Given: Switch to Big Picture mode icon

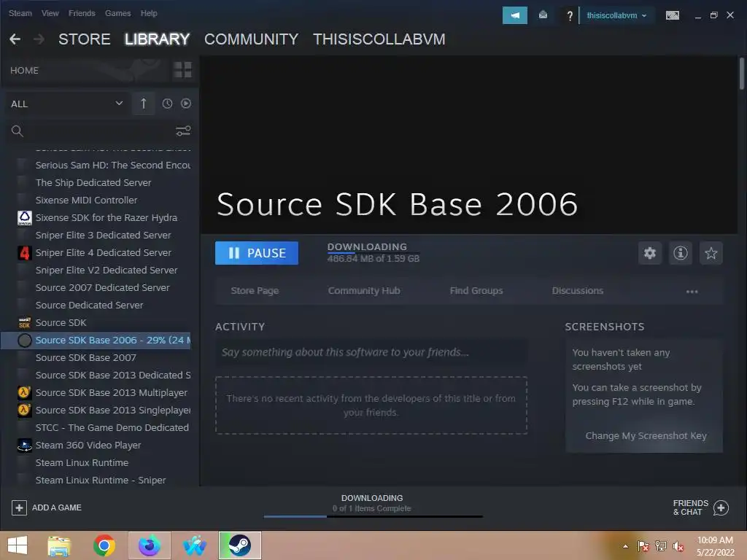Looking at the screenshot, I should (672, 15).
